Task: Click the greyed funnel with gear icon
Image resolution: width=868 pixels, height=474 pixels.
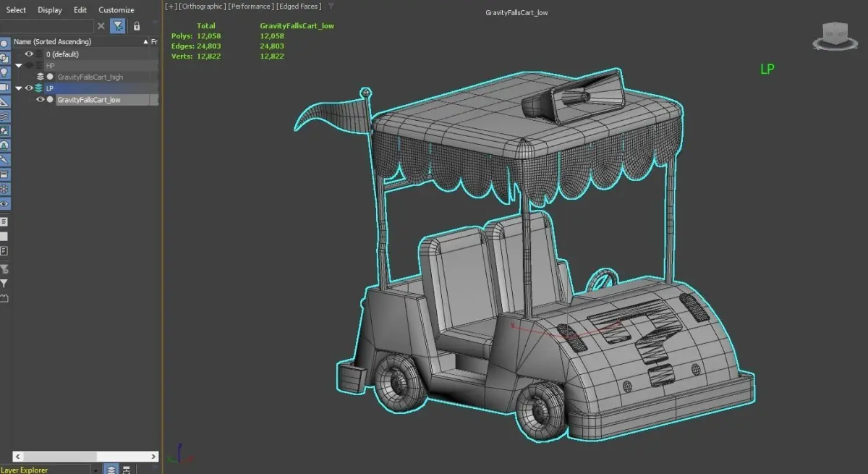Action: (4, 269)
